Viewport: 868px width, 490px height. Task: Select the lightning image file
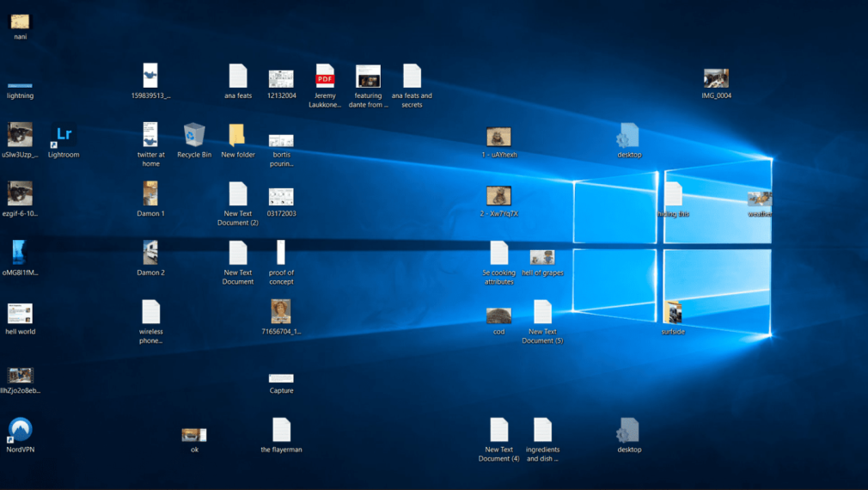[x=20, y=90]
